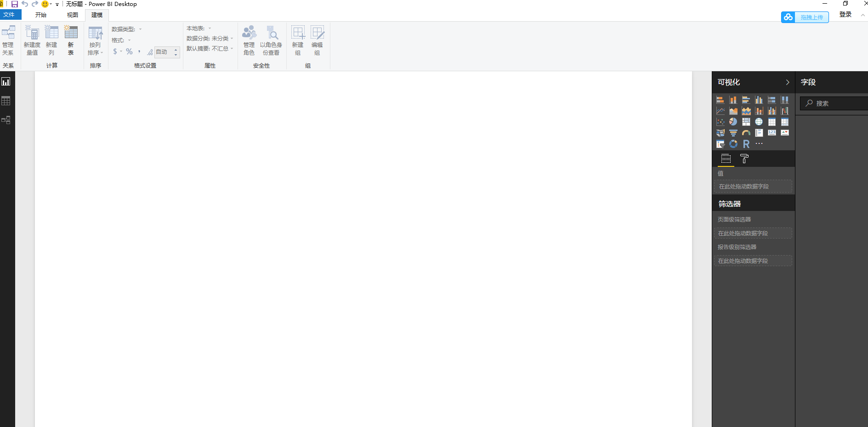Create a new table (新表)
Viewport: 868px width, 427px height.
click(71, 40)
